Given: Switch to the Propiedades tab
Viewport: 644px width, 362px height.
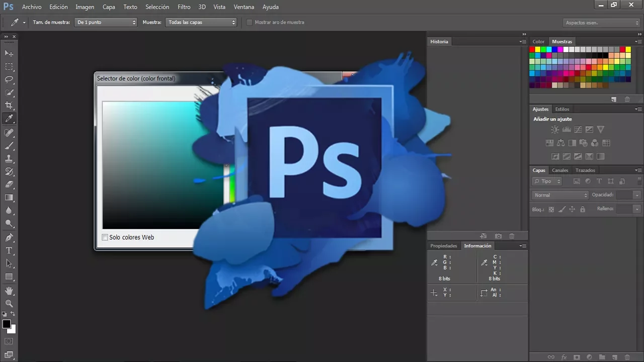Looking at the screenshot, I should [x=444, y=246].
